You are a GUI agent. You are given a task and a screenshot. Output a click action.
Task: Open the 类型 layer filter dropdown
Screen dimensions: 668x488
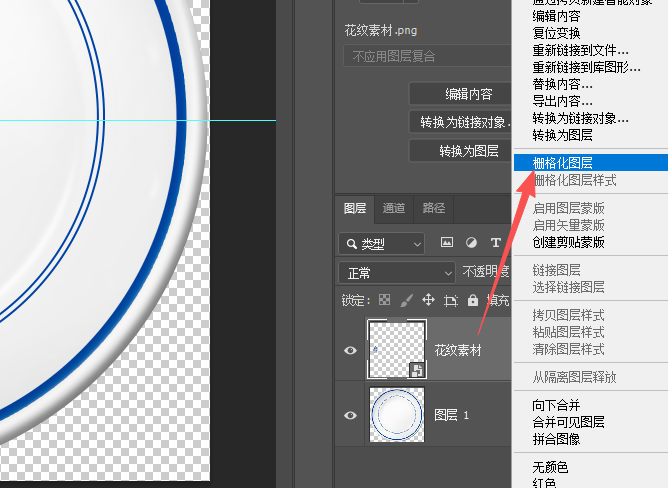pyautogui.click(x=381, y=244)
